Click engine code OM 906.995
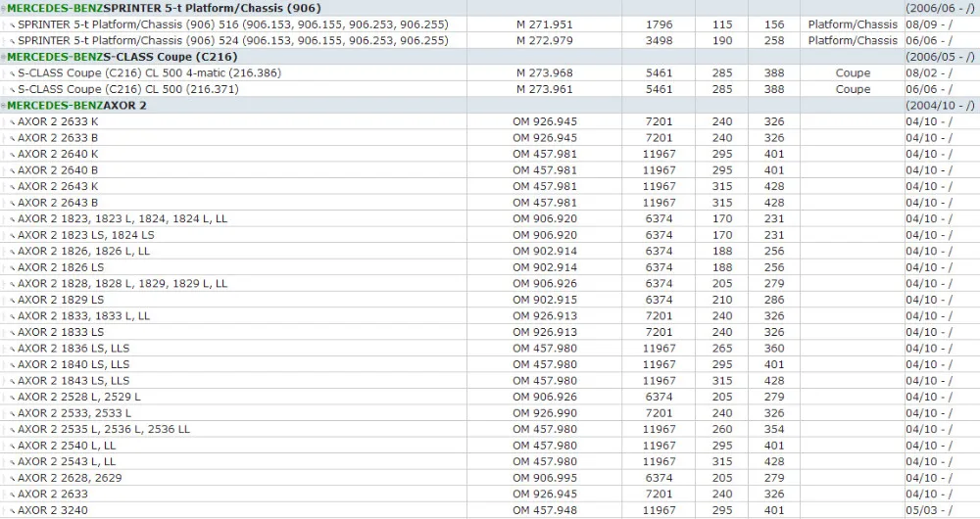 click(x=544, y=478)
